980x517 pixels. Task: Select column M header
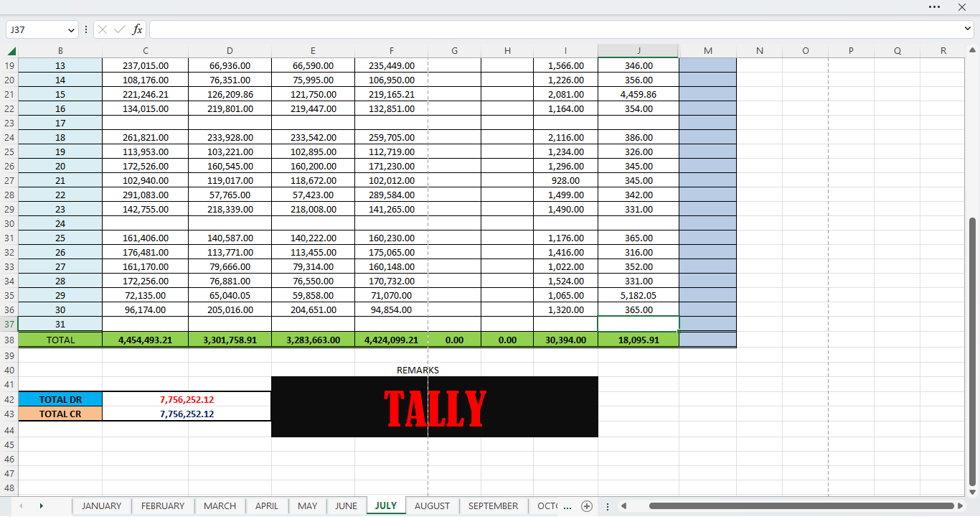pyautogui.click(x=708, y=51)
